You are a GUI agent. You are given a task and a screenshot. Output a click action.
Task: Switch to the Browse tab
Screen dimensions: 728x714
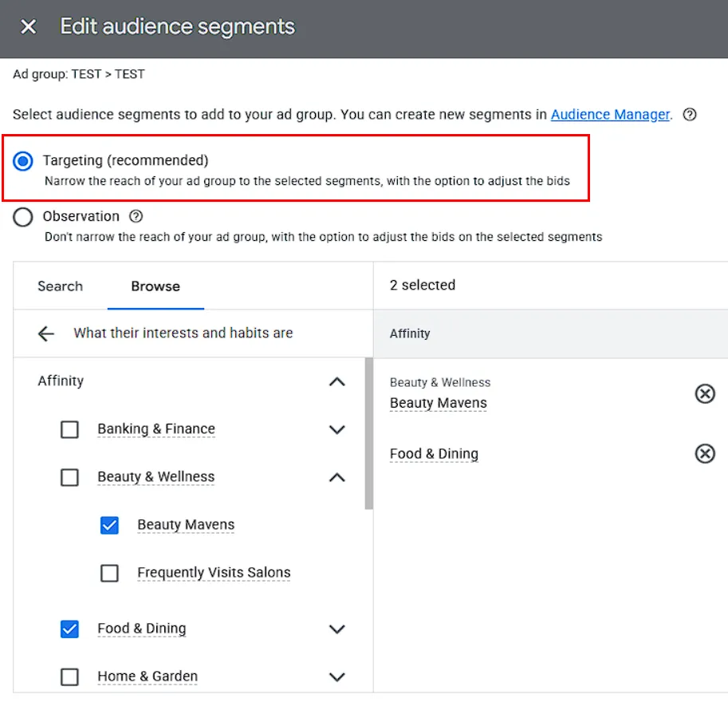click(155, 286)
